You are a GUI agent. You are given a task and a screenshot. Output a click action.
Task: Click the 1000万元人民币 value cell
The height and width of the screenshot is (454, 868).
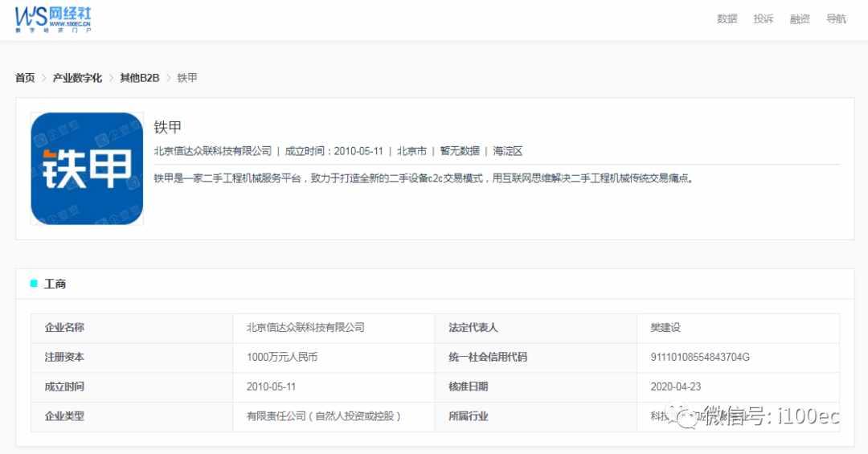pos(334,358)
